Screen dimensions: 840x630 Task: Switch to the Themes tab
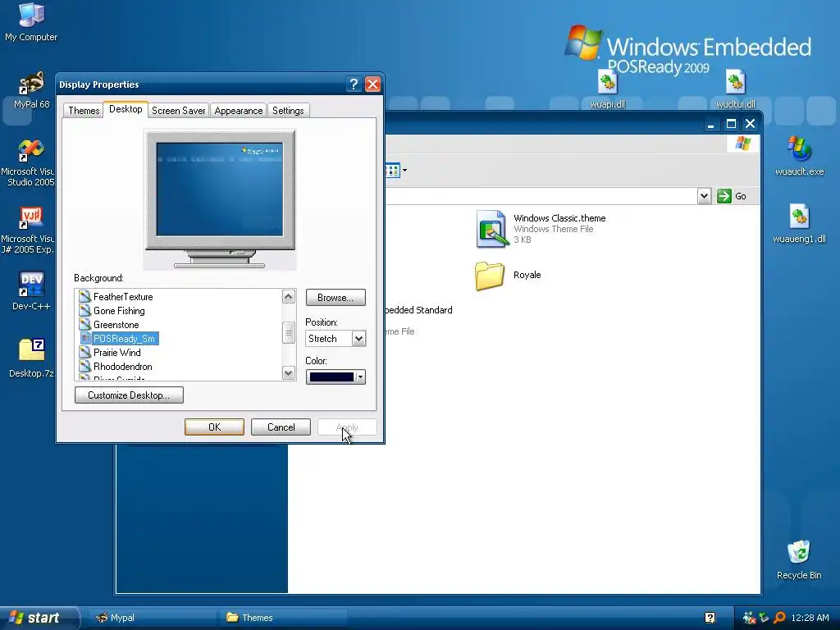84,111
